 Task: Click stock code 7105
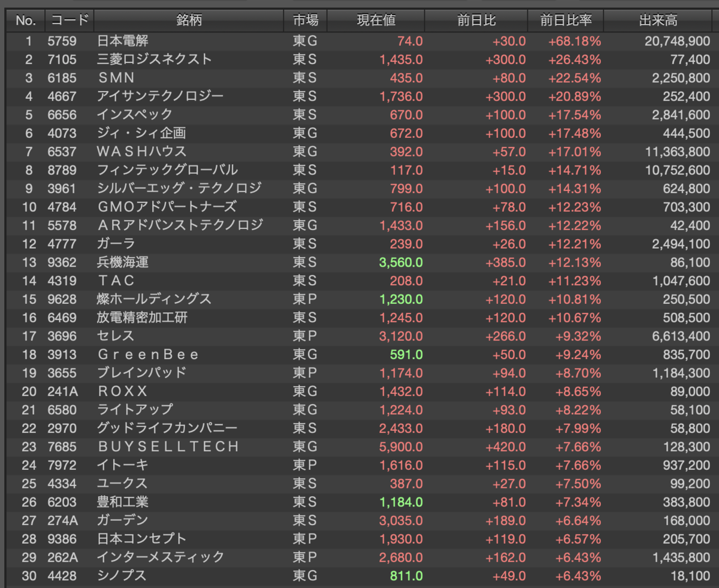(x=62, y=59)
